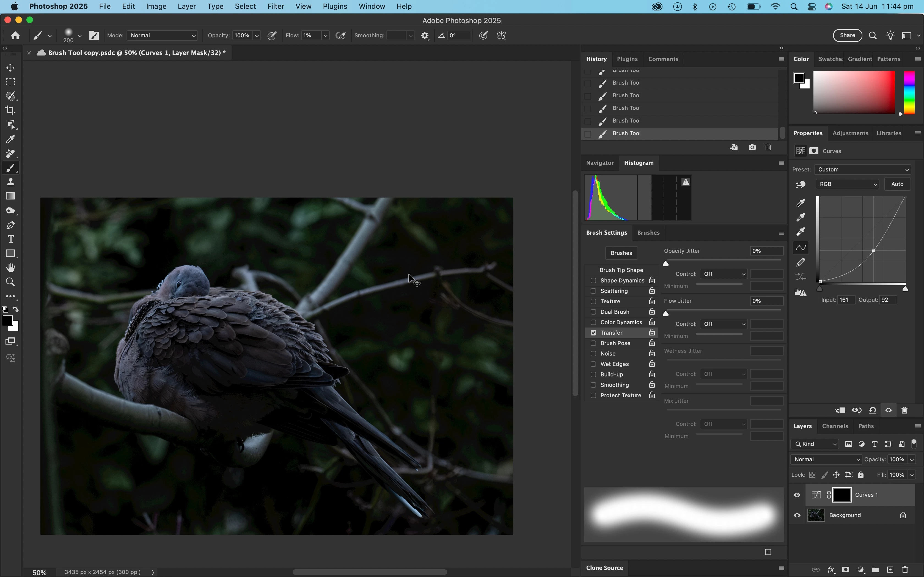Switch to the Channels tab
Image resolution: width=924 pixels, height=577 pixels.
click(x=835, y=426)
